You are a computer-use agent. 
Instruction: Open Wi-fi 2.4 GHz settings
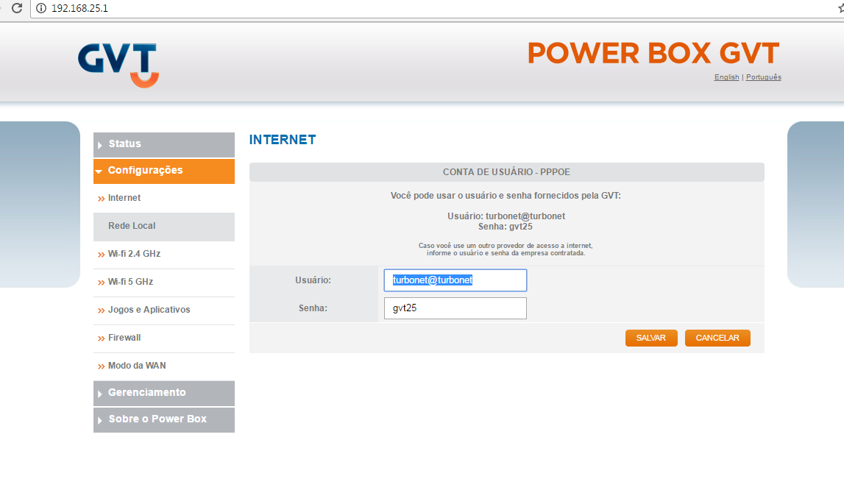coord(163,254)
